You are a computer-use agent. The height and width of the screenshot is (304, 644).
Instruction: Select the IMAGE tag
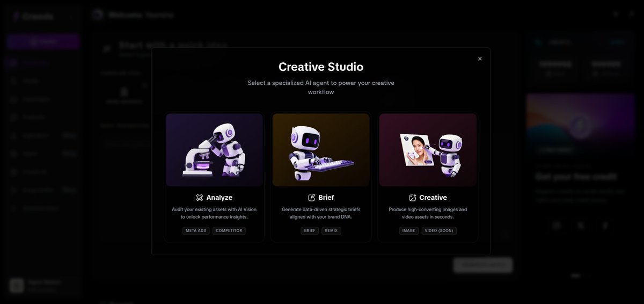pyautogui.click(x=409, y=231)
